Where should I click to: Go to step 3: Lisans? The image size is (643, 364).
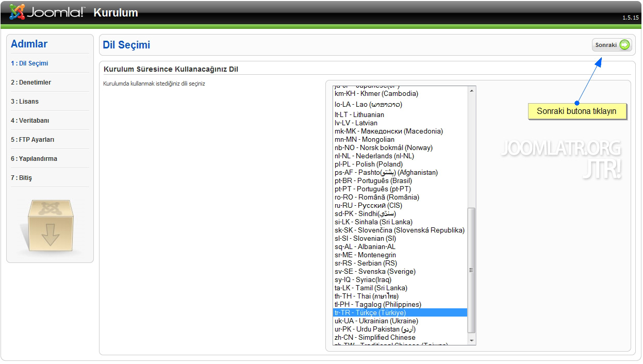tap(25, 102)
